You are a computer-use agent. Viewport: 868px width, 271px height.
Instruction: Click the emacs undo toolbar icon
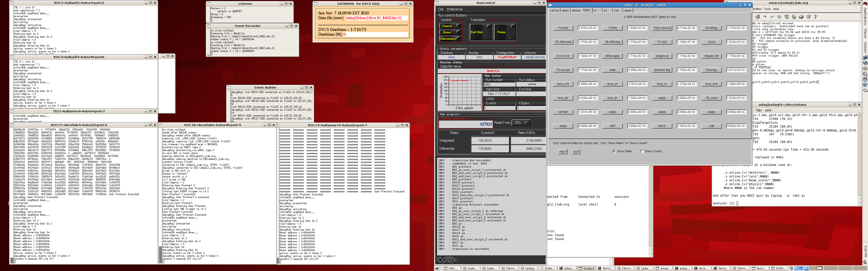765,17
